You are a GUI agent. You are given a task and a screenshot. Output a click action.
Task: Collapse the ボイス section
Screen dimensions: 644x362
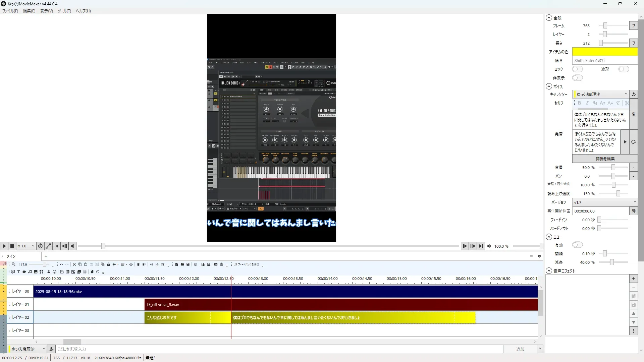tap(549, 86)
